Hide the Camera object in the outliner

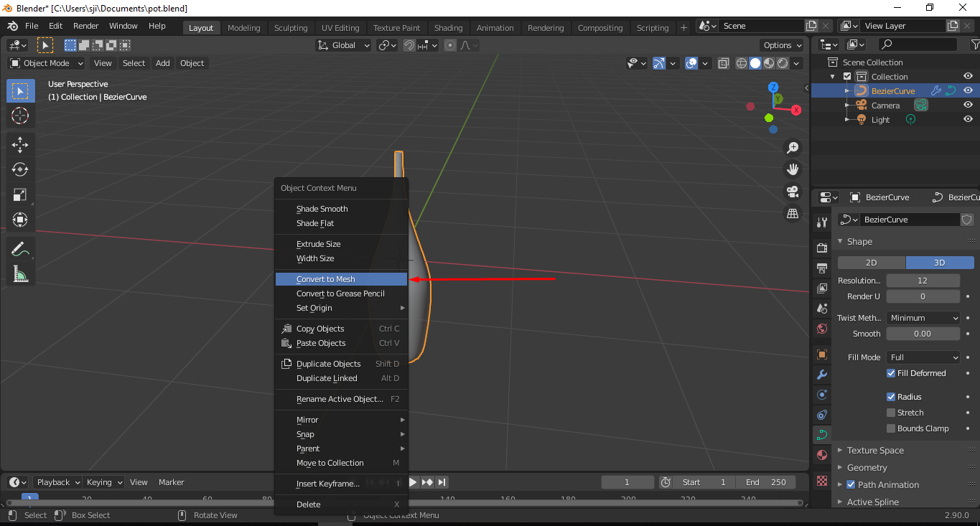coord(967,105)
